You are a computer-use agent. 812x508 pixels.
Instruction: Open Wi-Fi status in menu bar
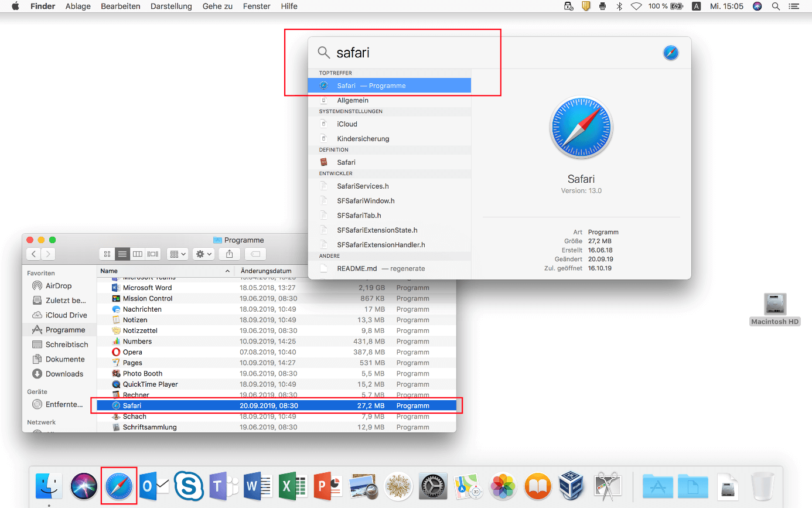pyautogui.click(x=636, y=6)
